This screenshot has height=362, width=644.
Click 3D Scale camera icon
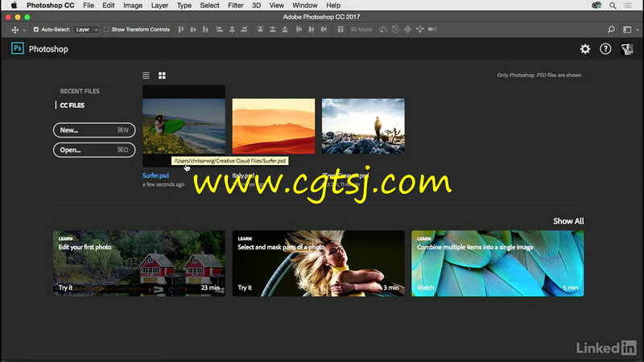point(432,30)
